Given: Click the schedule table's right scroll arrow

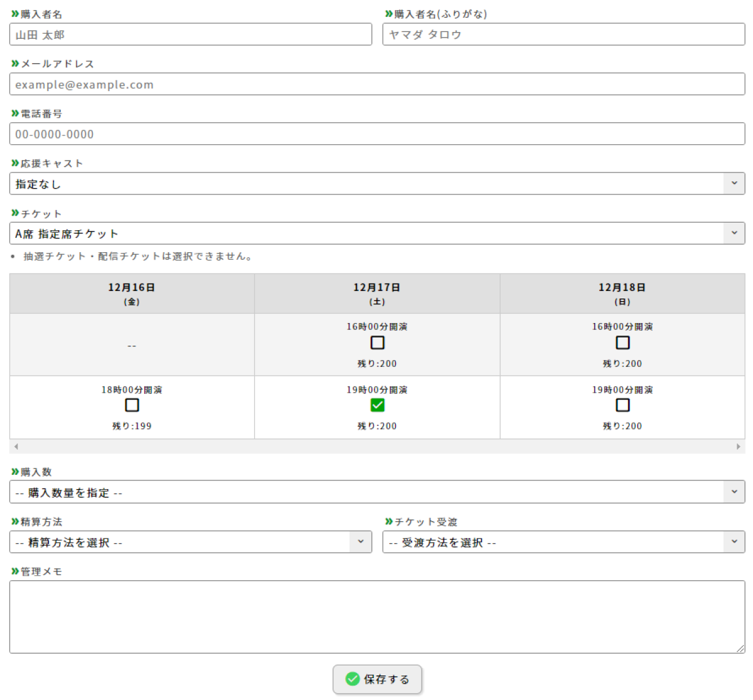Looking at the screenshot, I should pyautogui.click(x=738, y=447).
